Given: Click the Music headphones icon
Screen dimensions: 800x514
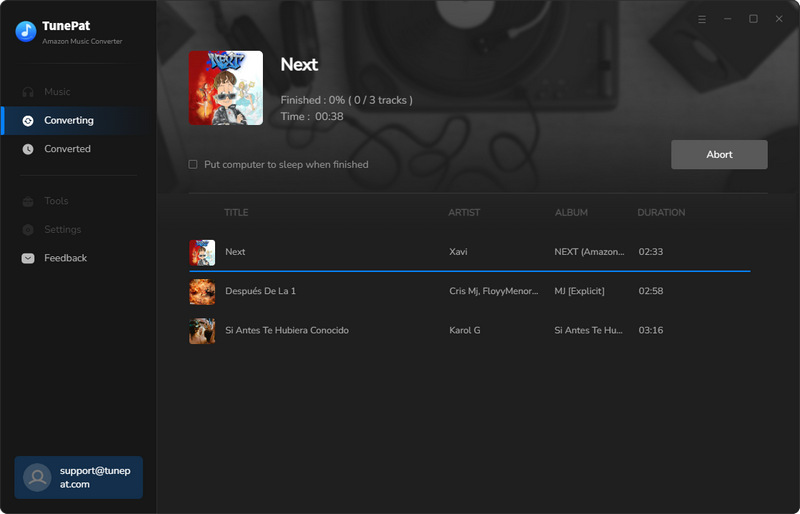Looking at the screenshot, I should pos(28,92).
